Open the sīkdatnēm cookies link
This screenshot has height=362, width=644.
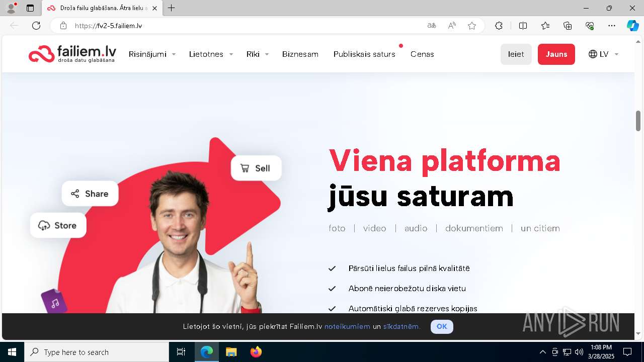click(x=401, y=326)
